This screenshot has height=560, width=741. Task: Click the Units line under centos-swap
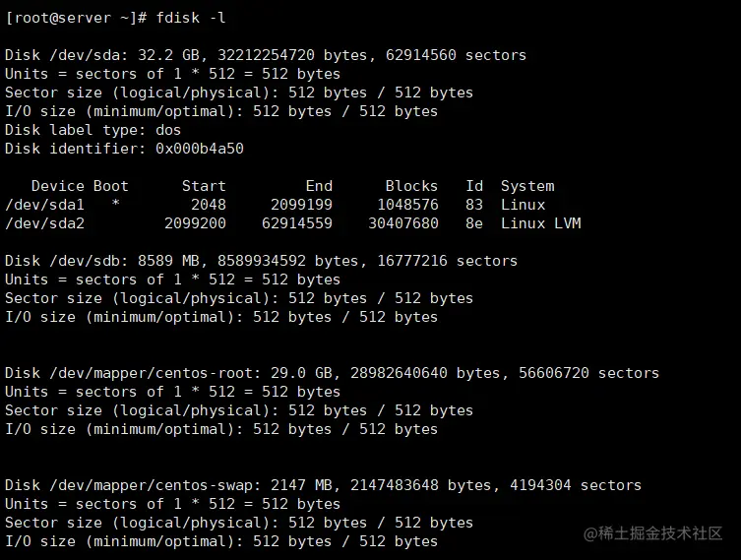pos(172,504)
